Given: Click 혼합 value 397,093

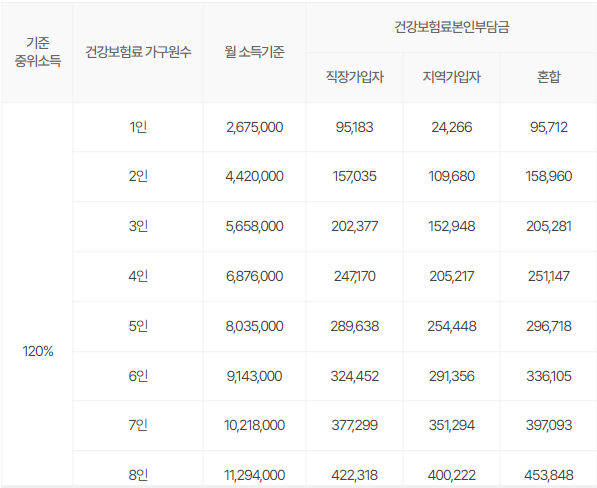Looking at the screenshot, I should tap(549, 425).
